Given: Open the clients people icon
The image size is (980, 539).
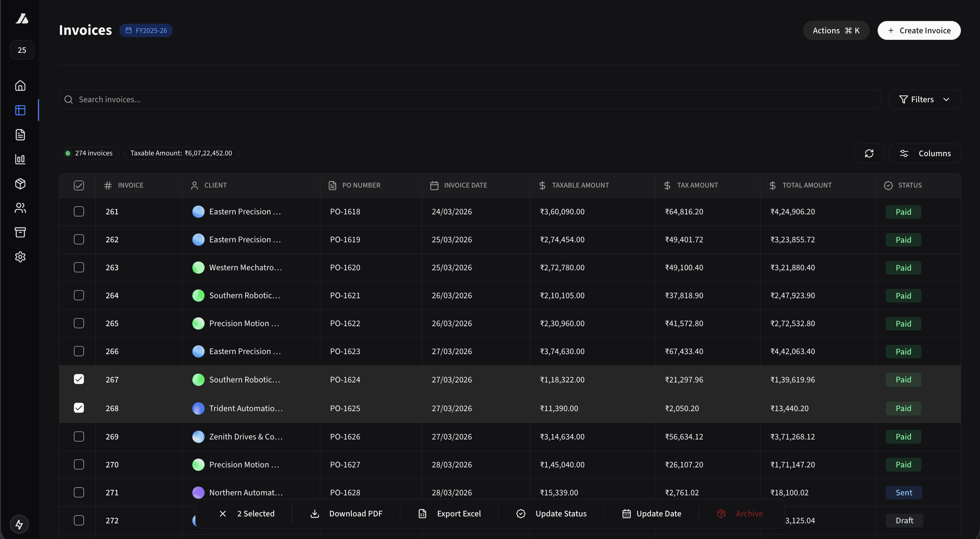Looking at the screenshot, I should click(20, 208).
